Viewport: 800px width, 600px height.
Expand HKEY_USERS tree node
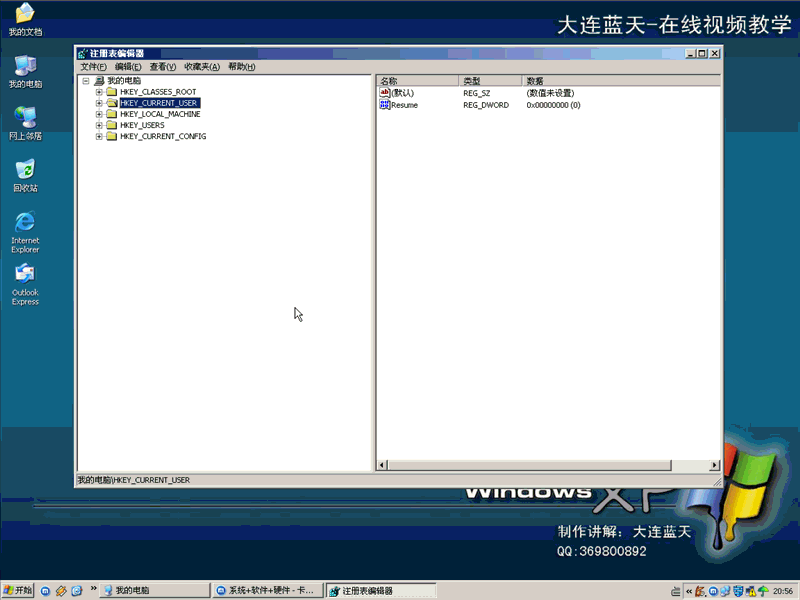click(x=99, y=125)
